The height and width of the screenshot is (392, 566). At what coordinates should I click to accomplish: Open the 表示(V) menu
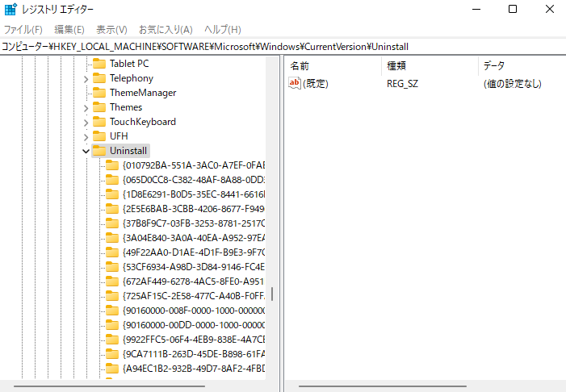111,29
